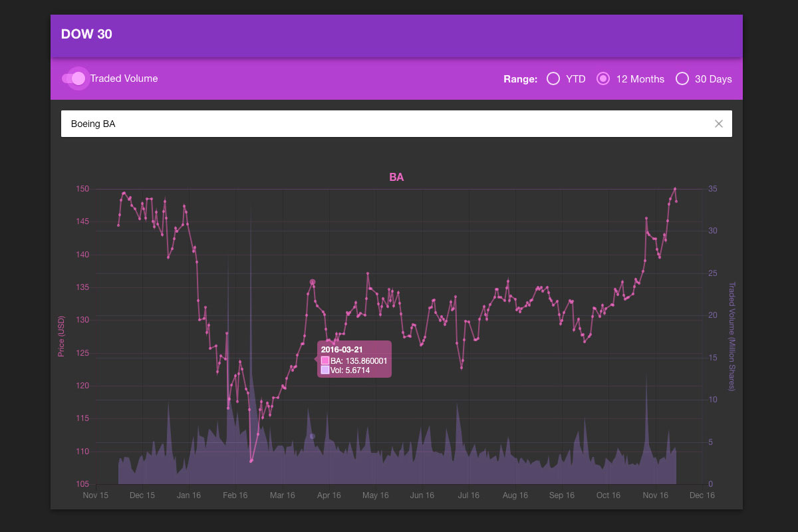798x532 pixels.
Task: Click the DOW 30 header title
Action: [86, 35]
